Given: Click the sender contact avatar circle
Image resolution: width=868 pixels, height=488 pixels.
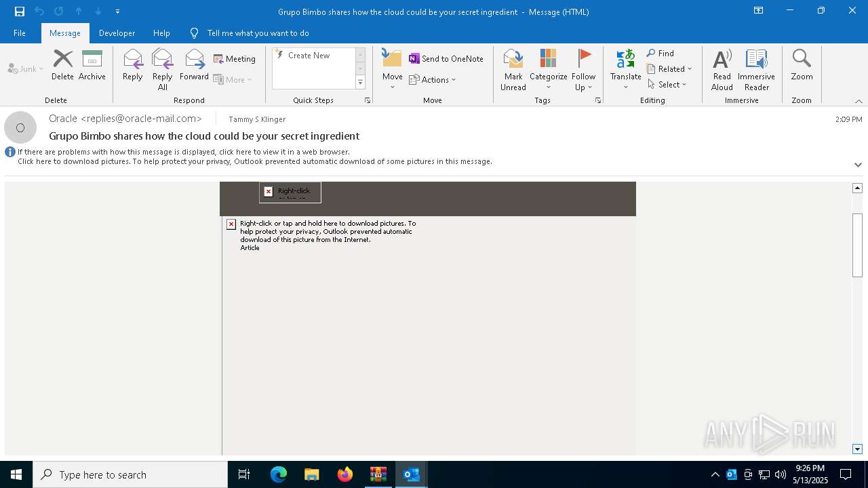Looking at the screenshot, I should coord(20,127).
